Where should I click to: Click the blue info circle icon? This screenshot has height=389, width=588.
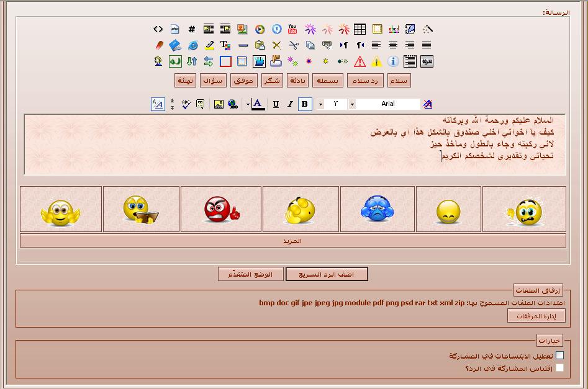pos(393,61)
